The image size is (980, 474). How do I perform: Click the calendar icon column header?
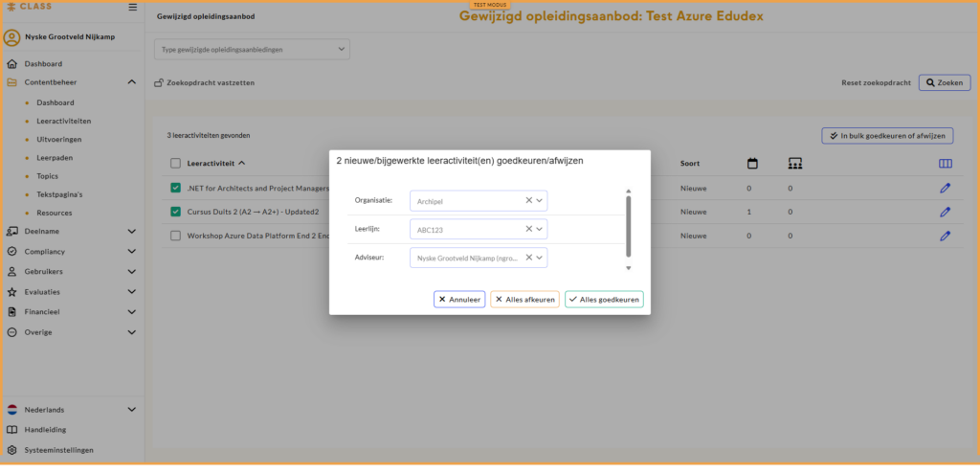click(x=752, y=164)
